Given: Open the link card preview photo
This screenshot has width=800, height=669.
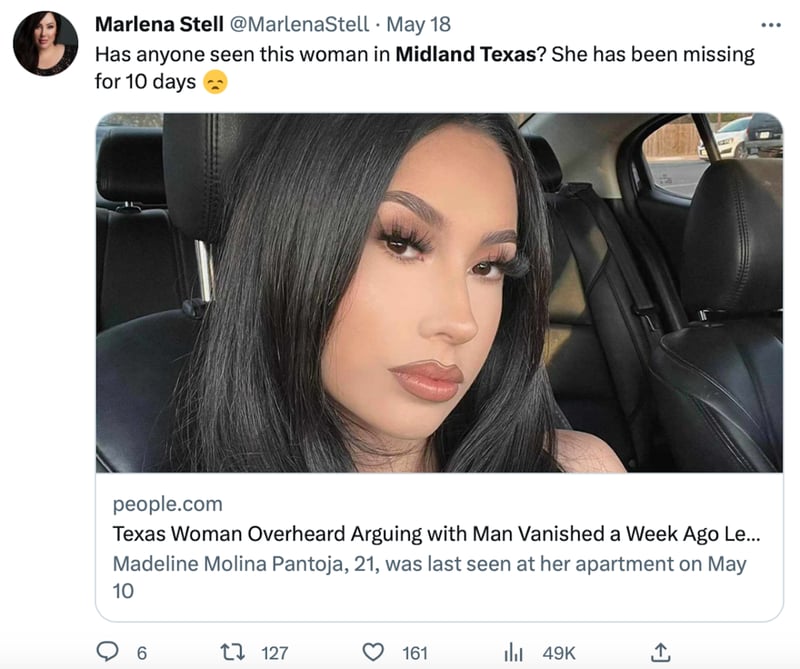Looking at the screenshot, I should pyautogui.click(x=439, y=292).
